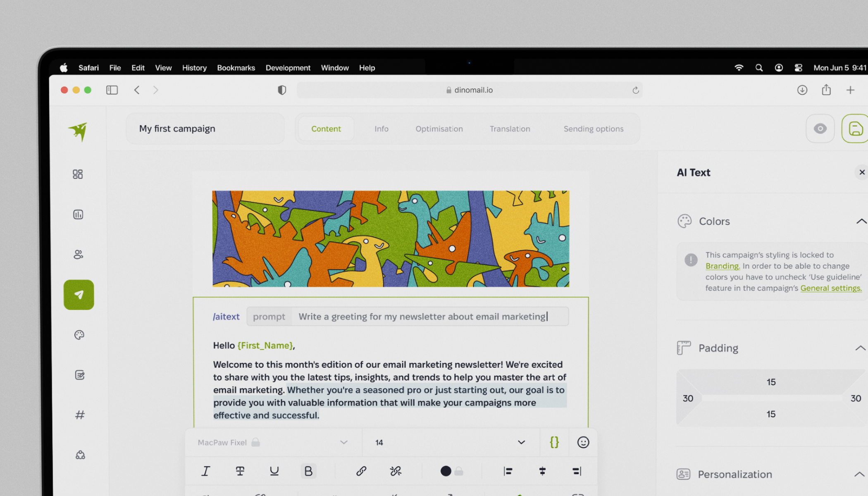Switch to the Content tab
The image size is (868, 496).
[x=326, y=129]
